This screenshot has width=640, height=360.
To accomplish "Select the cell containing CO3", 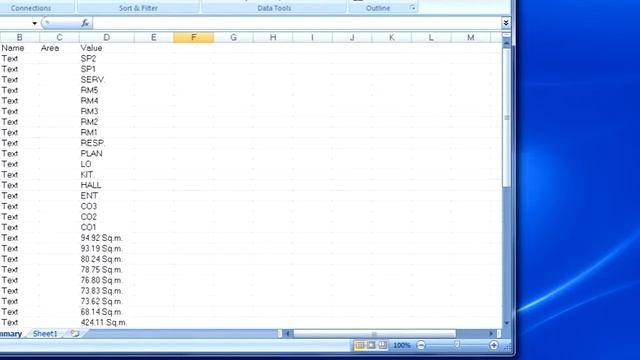I will click(x=107, y=207).
